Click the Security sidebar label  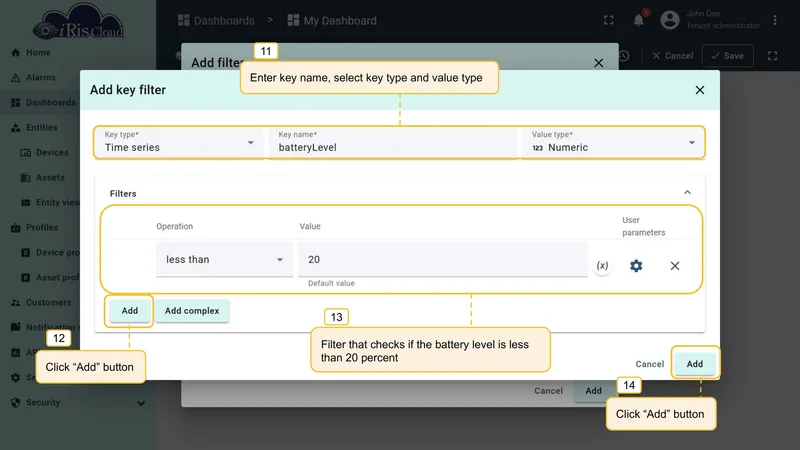tap(43, 403)
